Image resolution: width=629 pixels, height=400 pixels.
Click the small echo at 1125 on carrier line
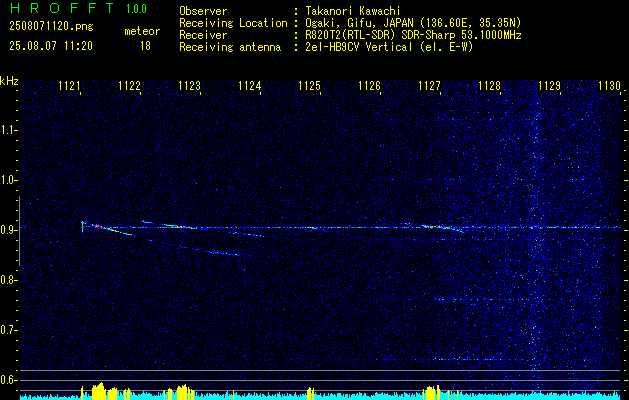click(314, 228)
